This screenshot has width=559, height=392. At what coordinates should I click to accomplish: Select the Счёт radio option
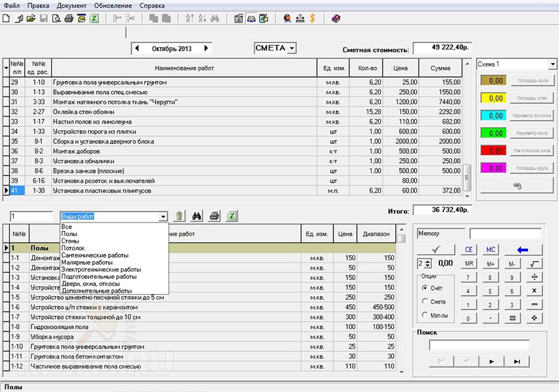(x=425, y=288)
